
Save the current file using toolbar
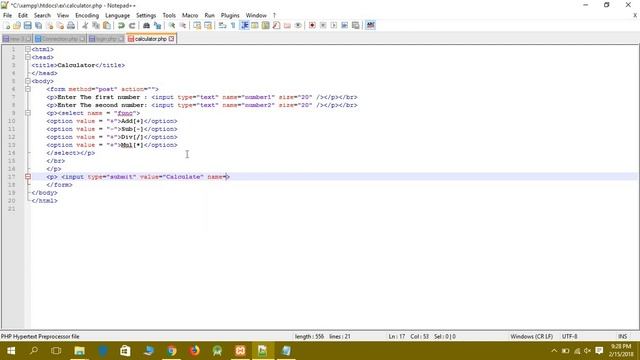click(x=27, y=25)
